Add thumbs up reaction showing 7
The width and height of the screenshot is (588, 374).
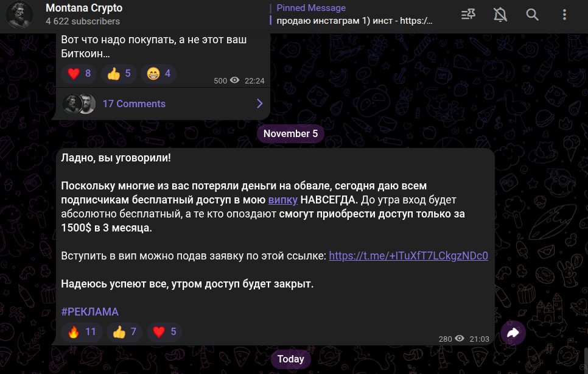[125, 332]
